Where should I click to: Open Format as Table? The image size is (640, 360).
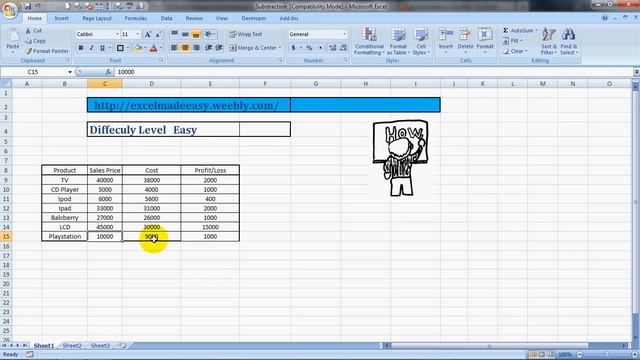click(x=398, y=41)
